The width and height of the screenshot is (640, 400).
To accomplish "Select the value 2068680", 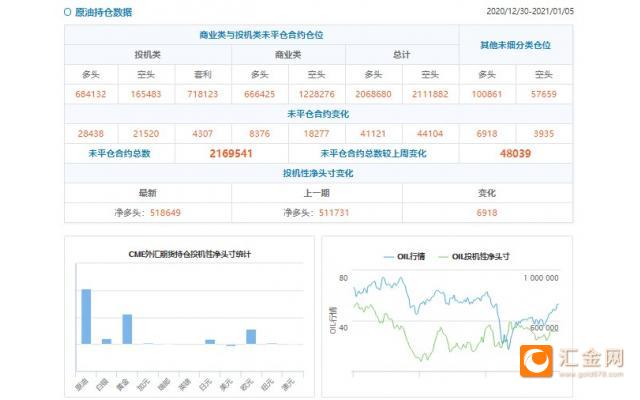I will (373, 94).
